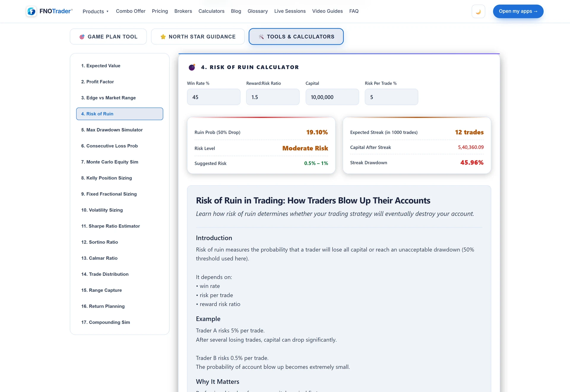Image resolution: width=570 pixels, height=392 pixels.
Task: Open 11. Sharpe Ratio Estimator
Action: pos(120,226)
